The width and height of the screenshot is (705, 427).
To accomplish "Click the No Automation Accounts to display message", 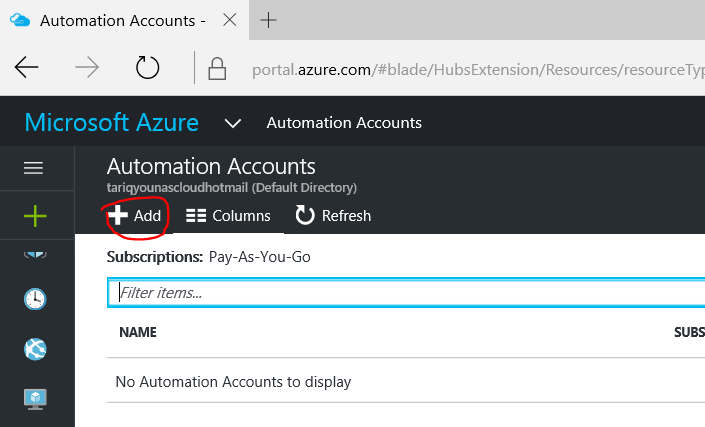I will coord(233,382).
